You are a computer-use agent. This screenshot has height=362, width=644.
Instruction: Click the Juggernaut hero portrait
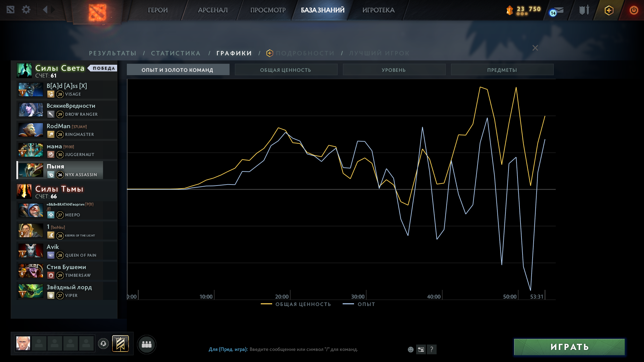31,150
